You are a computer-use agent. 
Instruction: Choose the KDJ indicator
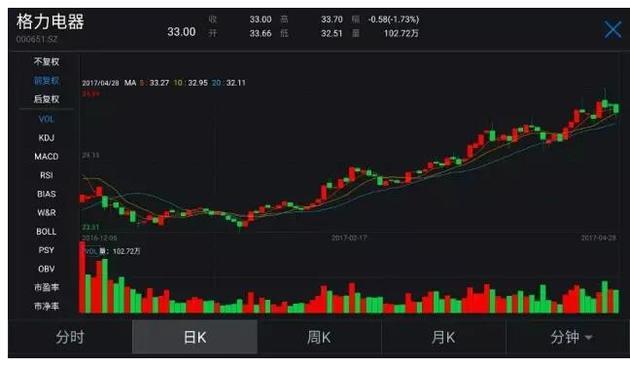pos(46,138)
